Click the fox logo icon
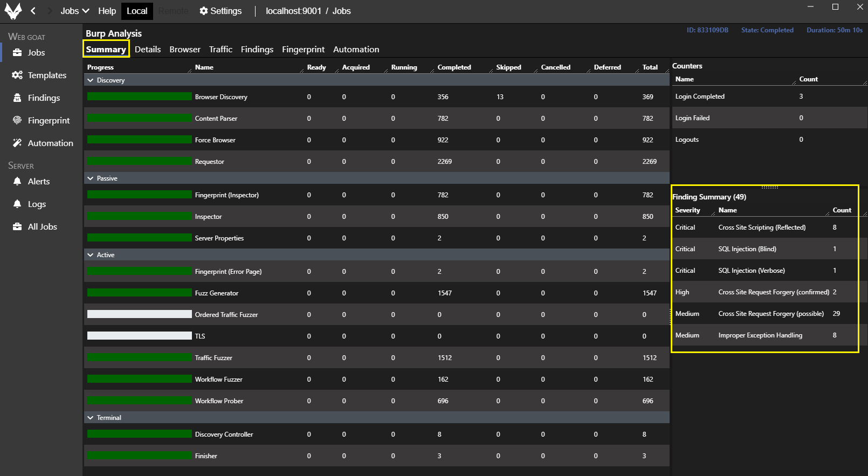868x476 pixels. tap(13, 11)
